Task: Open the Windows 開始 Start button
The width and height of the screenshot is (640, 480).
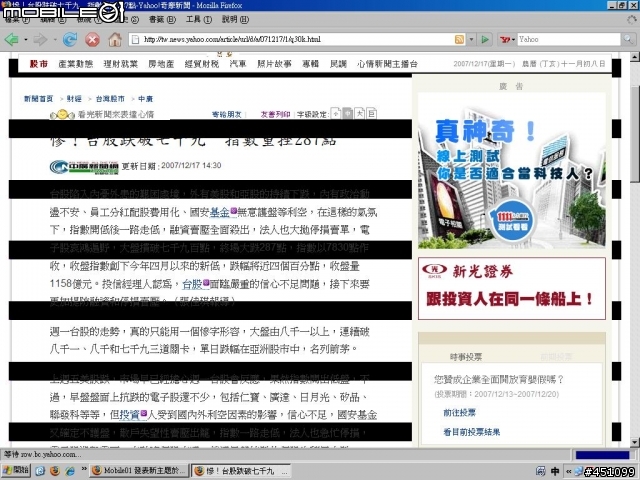Action: pos(16,470)
